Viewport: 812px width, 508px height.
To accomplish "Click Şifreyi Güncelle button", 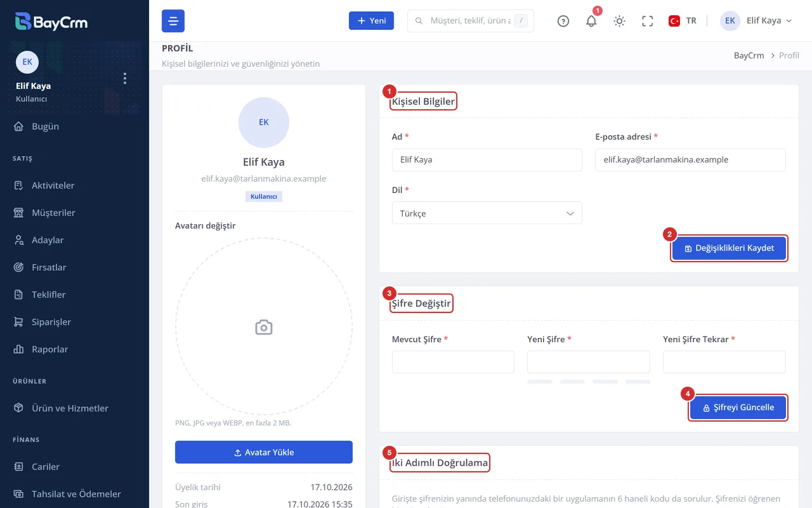I will coord(738,408).
